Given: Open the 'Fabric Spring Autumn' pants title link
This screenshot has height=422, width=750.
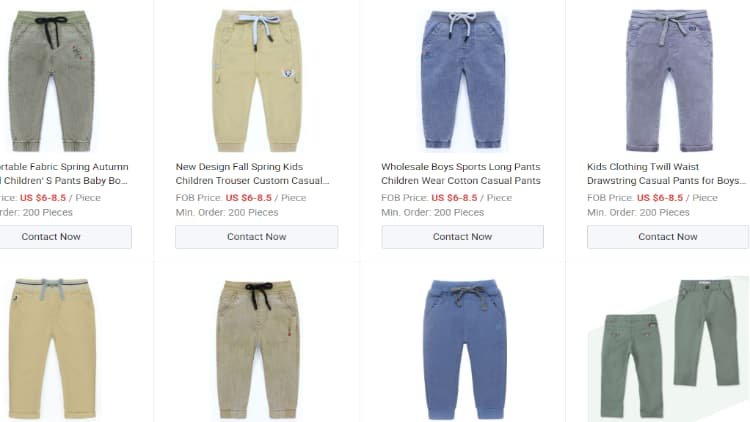Looking at the screenshot, I should pyautogui.click(x=64, y=167).
